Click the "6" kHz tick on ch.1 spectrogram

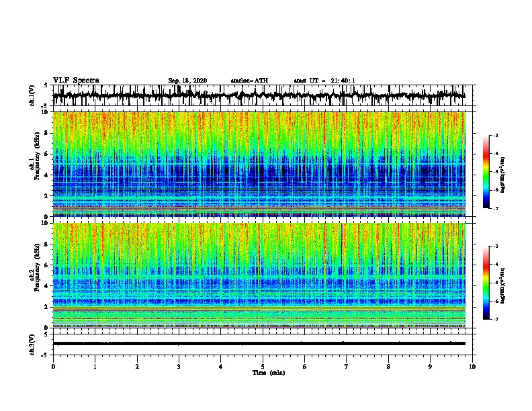pyautogui.click(x=46, y=154)
